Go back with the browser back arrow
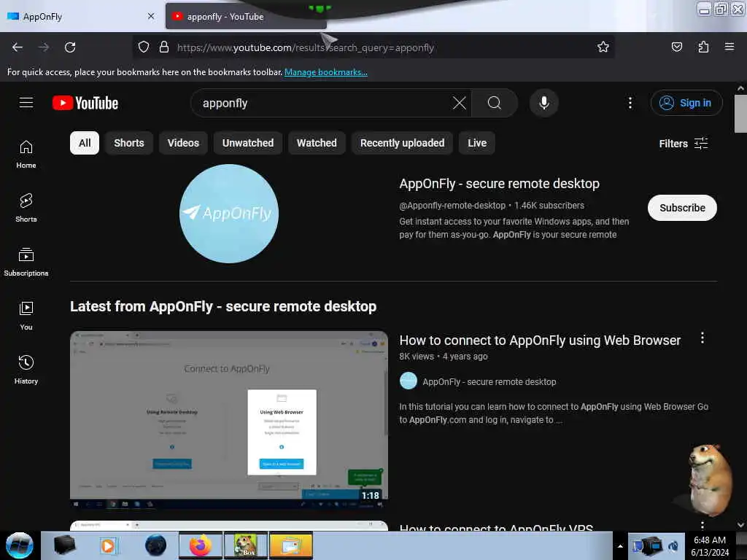Screen dimensions: 747x560 18,47
